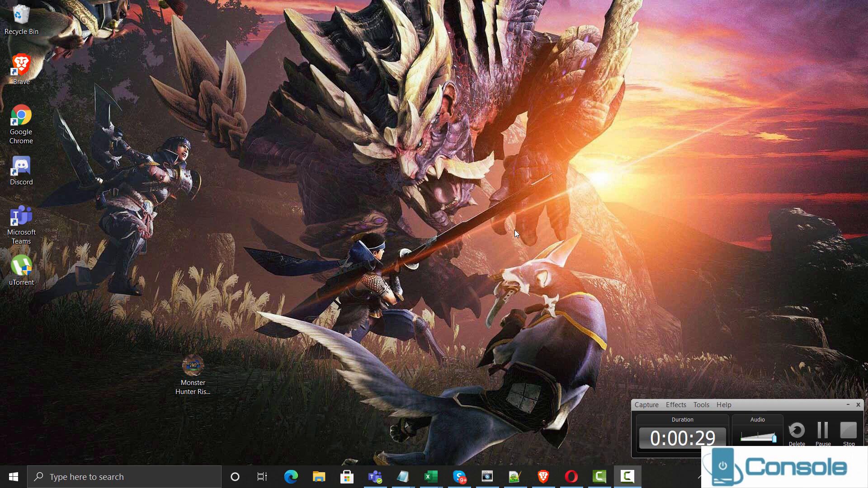The image size is (868, 488).
Task: Select the Recycle Bin icon
Action: (x=21, y=19)
